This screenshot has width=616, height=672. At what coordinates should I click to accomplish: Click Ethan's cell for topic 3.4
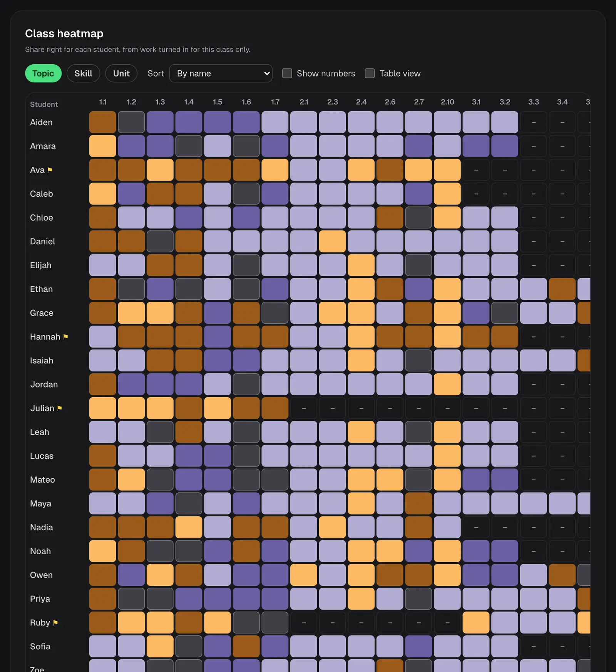[562, 289]
